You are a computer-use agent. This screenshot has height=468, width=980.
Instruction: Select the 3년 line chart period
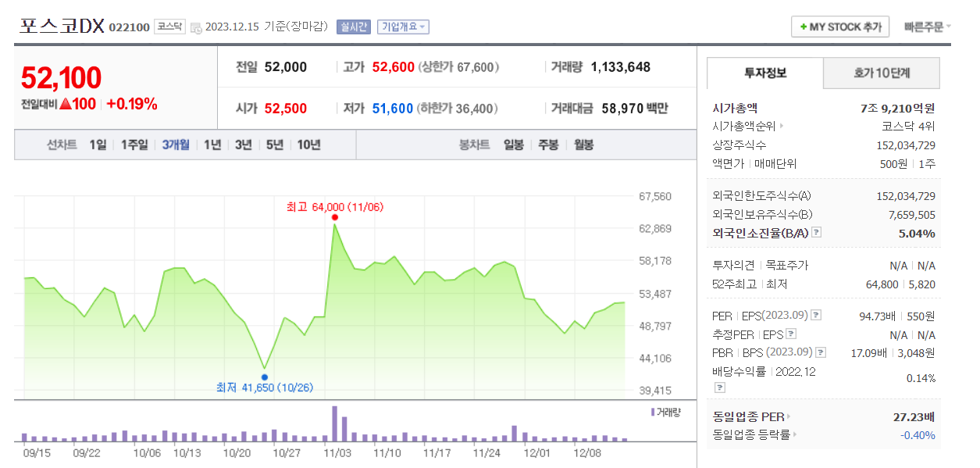tap(244, 145)
